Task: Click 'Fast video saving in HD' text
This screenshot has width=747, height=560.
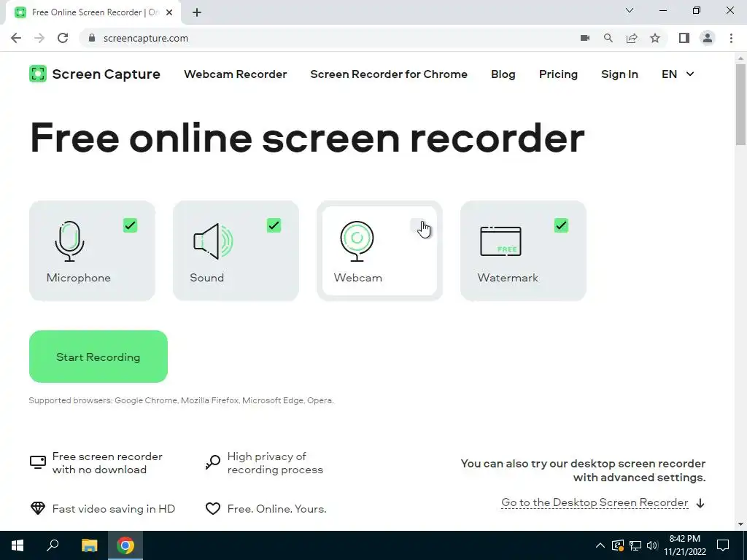Action: [x=114, y=508]
